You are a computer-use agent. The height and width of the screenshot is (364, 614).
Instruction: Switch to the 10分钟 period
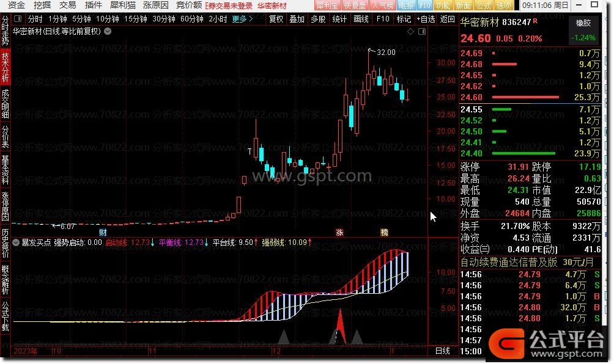(107, 19)
